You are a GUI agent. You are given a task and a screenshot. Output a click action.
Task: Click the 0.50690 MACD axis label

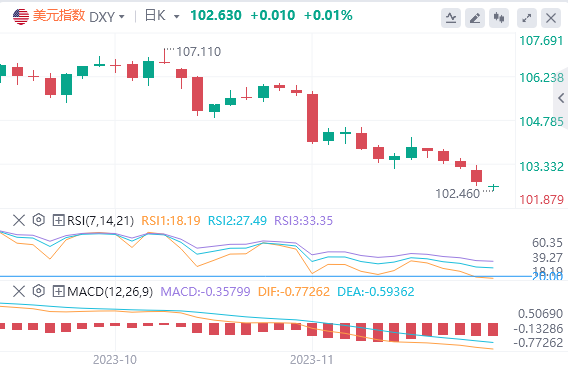540,313
